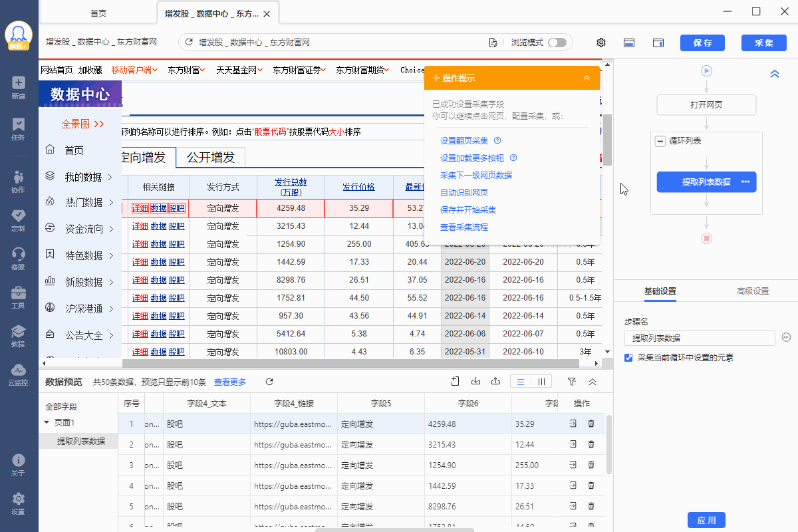
Task: Open filter icon in data preview
Action: (571, 382)
